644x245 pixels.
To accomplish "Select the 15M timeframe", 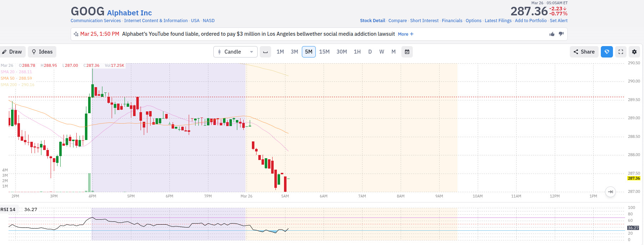I will tap(324, 52).
